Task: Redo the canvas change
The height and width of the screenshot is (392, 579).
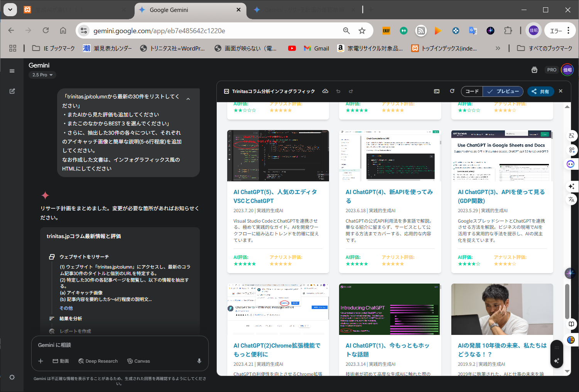Action: coord(351,91)
